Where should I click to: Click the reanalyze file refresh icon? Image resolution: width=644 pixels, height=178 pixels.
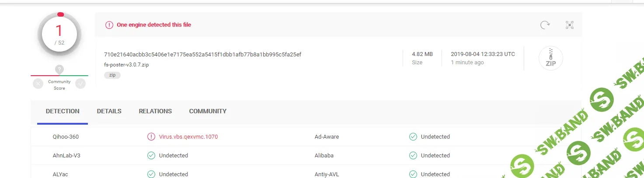click(x=545, y=25)
